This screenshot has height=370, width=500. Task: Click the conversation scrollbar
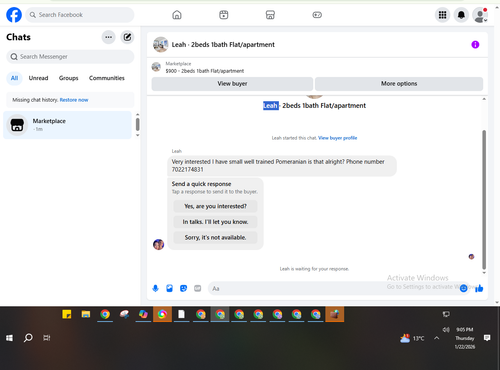point(484,200)
